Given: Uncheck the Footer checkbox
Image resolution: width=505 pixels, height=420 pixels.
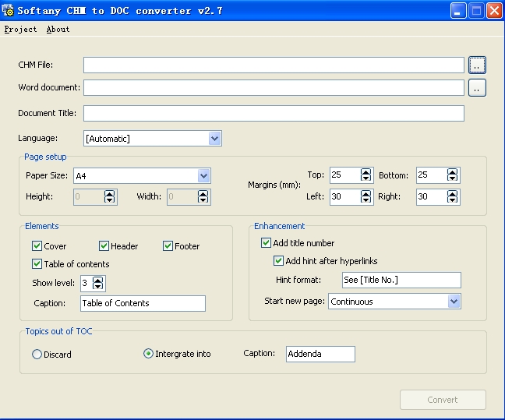Looking at the screenshot, I should coord(168,246).
